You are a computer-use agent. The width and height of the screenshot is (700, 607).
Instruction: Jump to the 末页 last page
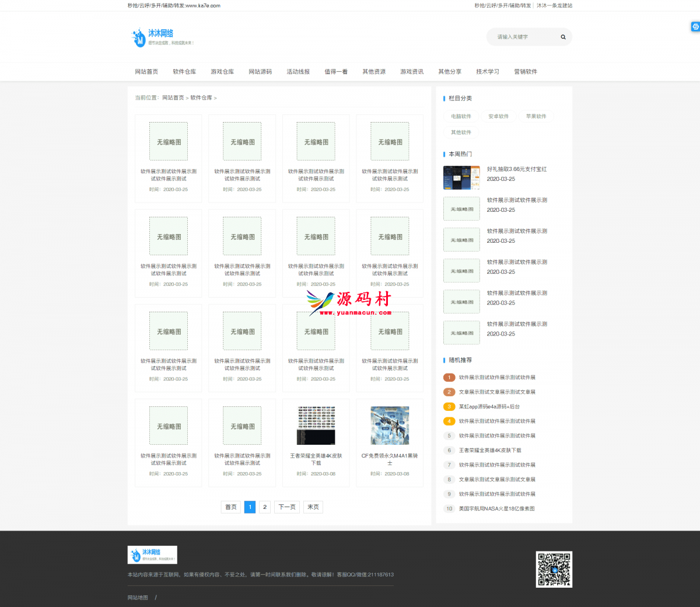(x=313, y=507)
